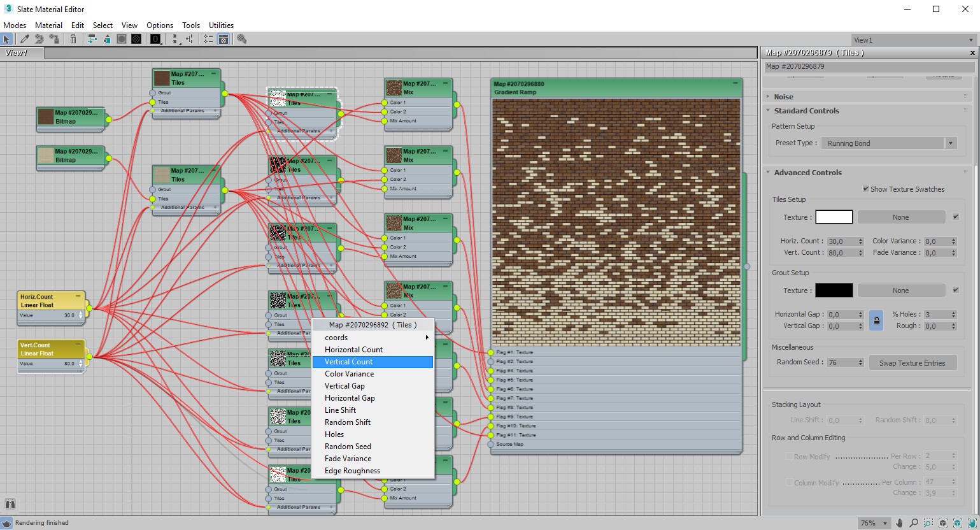This screenshot has width=980, height=530.
Task: Click the Swap Texture Entries button
Action: 913,363
